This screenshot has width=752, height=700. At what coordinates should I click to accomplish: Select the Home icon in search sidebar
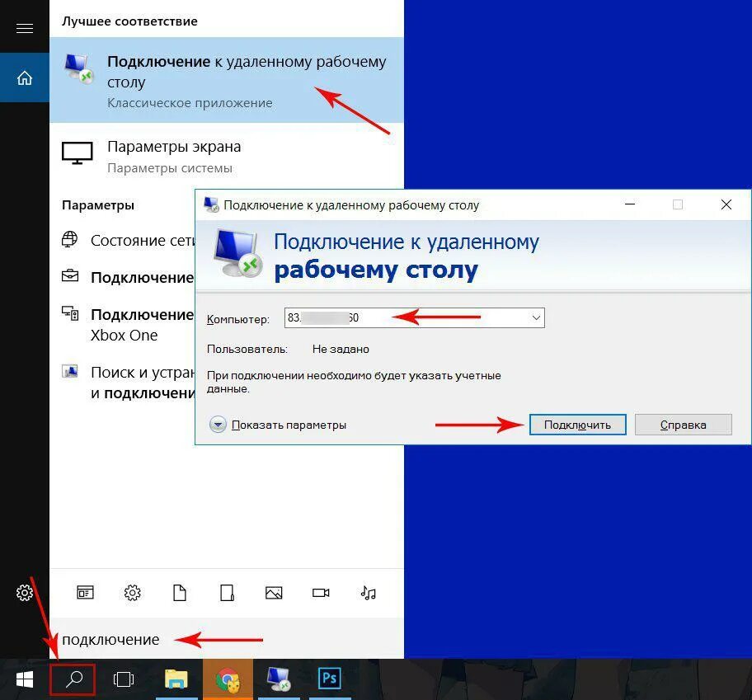click(x=25, y=78)
